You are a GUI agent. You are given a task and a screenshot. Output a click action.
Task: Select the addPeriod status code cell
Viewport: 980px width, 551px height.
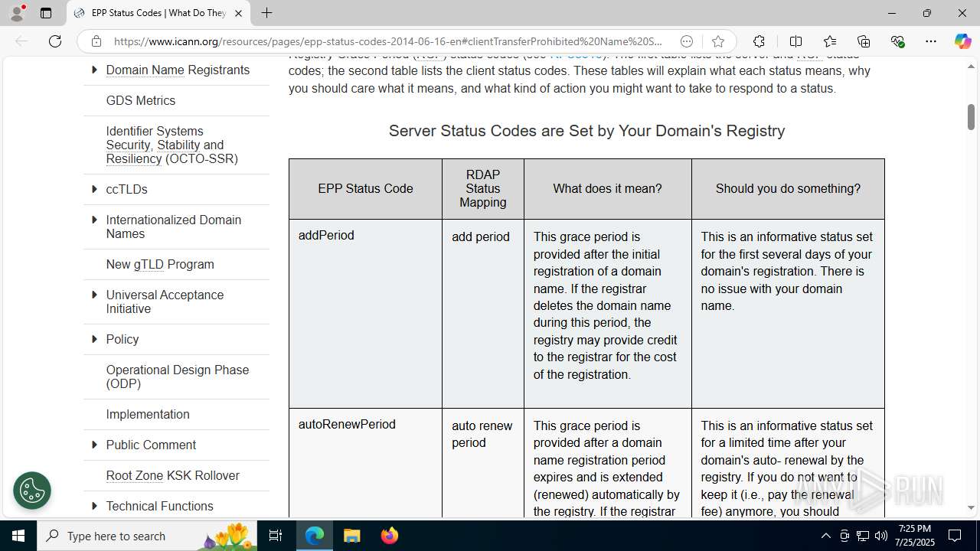pos(365,313)
